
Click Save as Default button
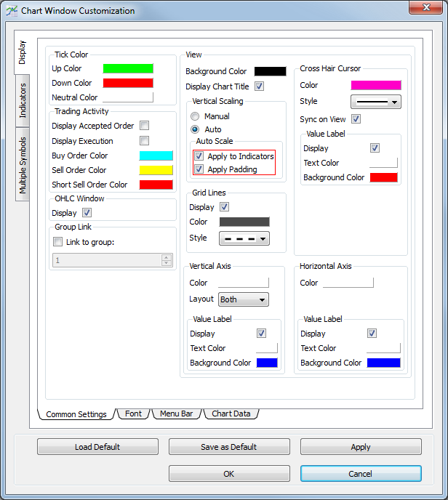229,447
